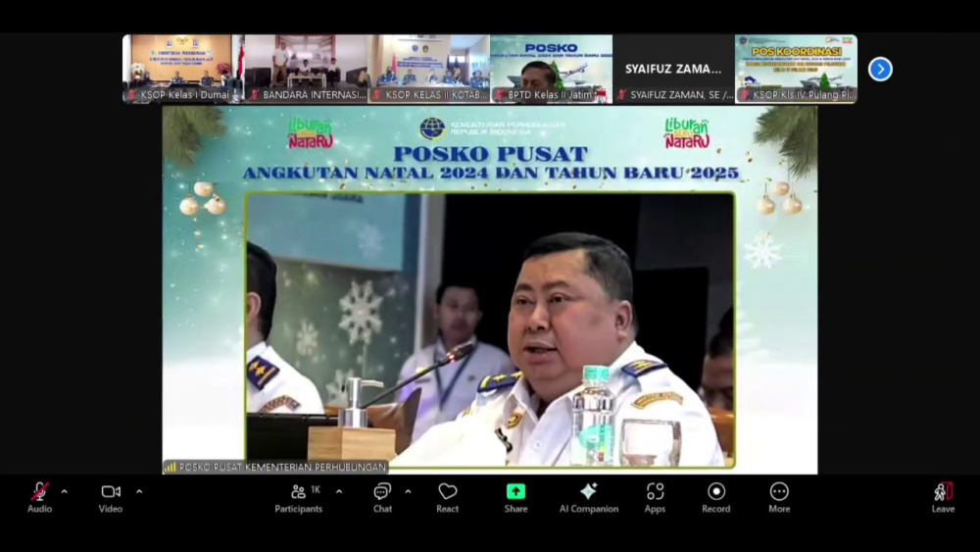The height and width of the screenshot is (552, 980).
Task: Expand chat options arrow beside Chat
Action: click(408, 492)
